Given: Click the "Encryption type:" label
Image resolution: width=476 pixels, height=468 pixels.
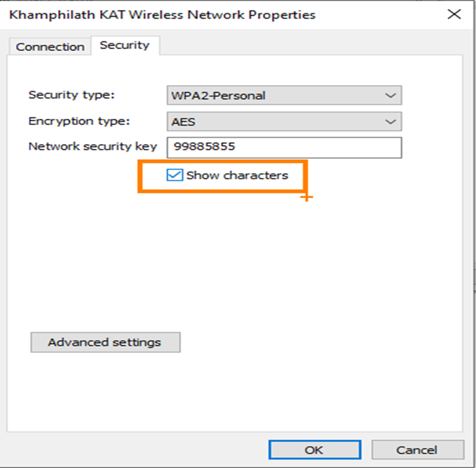Looking at the screenshot, I should 79,121.
